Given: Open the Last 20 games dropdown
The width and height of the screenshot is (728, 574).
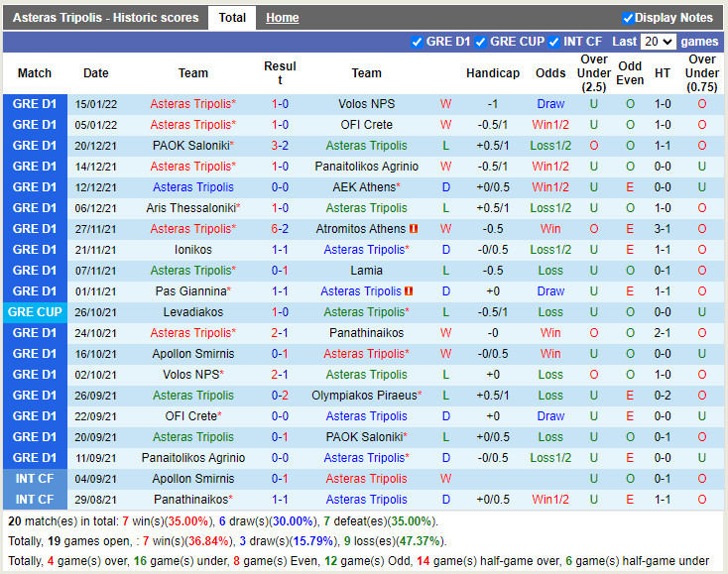Looking at the screenshot, I should [x=658, y=42].
